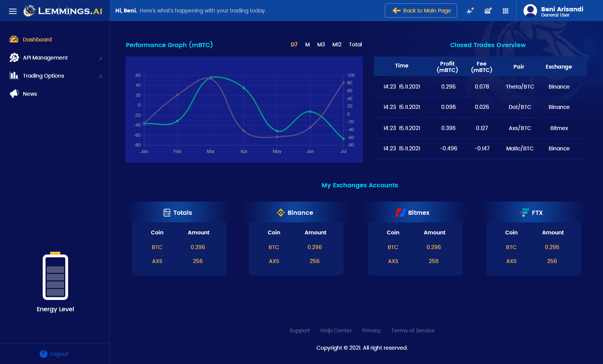This screenshot has height=364, width=603.
Task: Select the Axs/BTC trade row
Action: coord(481,128)
